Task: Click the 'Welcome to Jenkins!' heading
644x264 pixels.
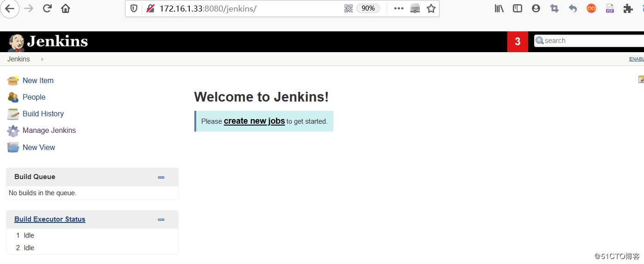Action: 261,97
